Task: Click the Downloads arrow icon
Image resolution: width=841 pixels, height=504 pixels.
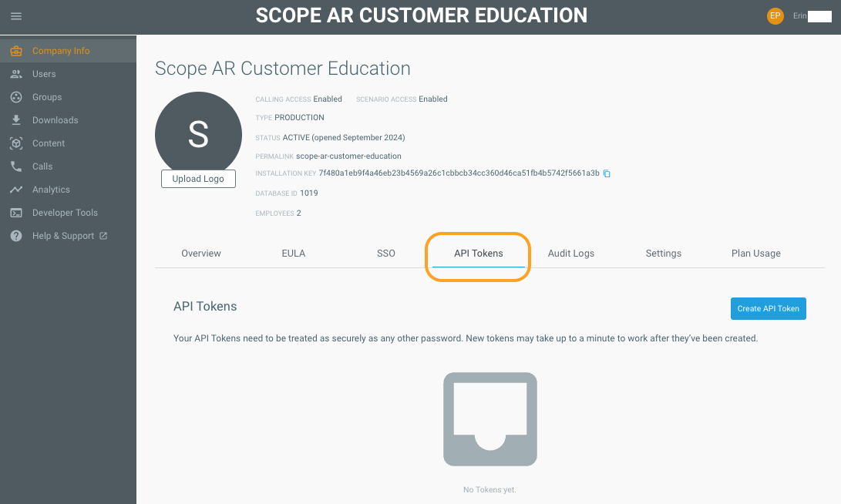Action: [x=16, y=120]
